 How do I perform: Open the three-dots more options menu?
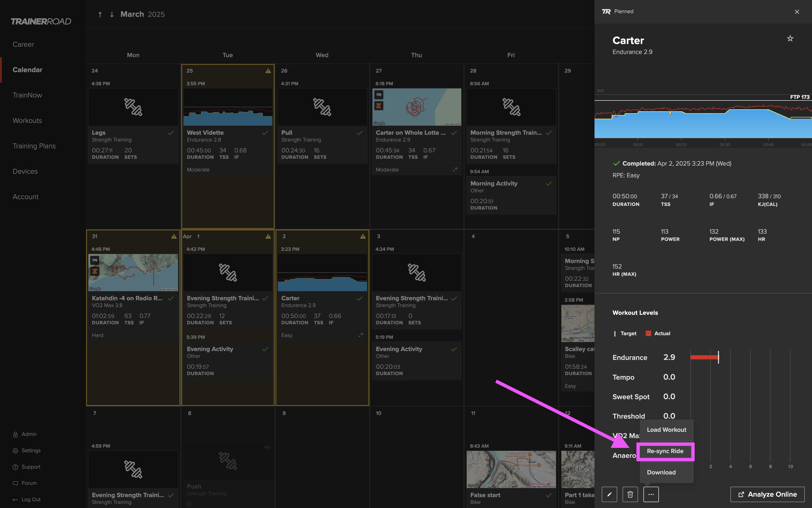pos(651,494)
